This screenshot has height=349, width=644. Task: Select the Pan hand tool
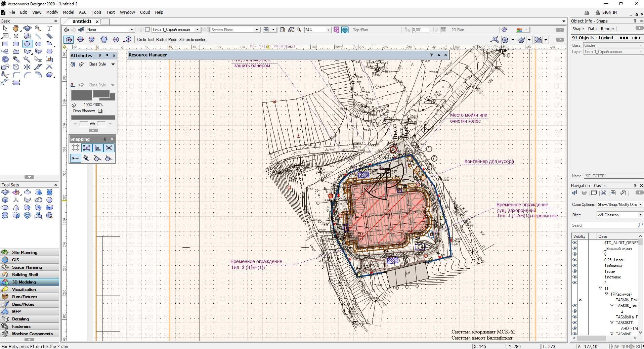16,29
